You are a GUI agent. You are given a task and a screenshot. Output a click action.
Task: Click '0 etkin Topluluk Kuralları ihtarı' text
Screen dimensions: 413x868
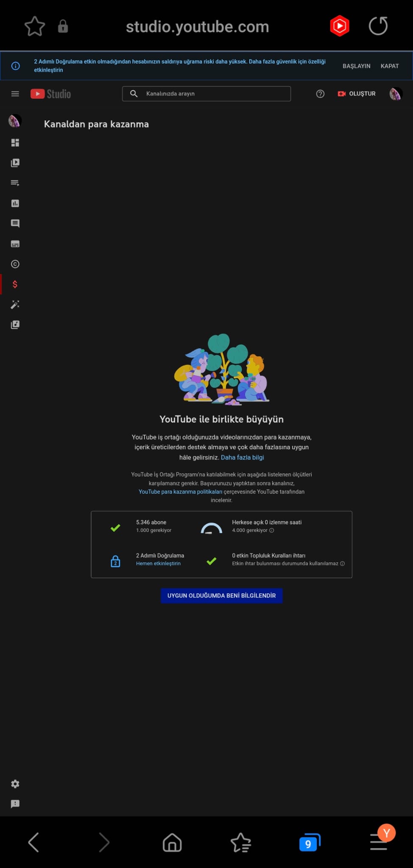point(268,555)
